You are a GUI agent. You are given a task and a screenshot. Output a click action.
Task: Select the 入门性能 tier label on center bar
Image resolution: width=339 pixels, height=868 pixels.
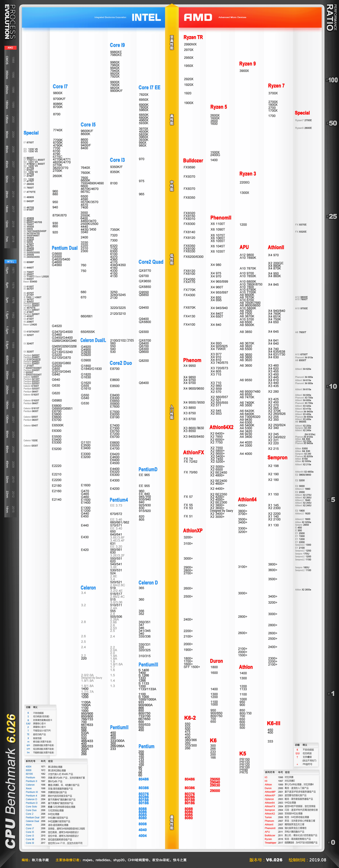(172, 412)
